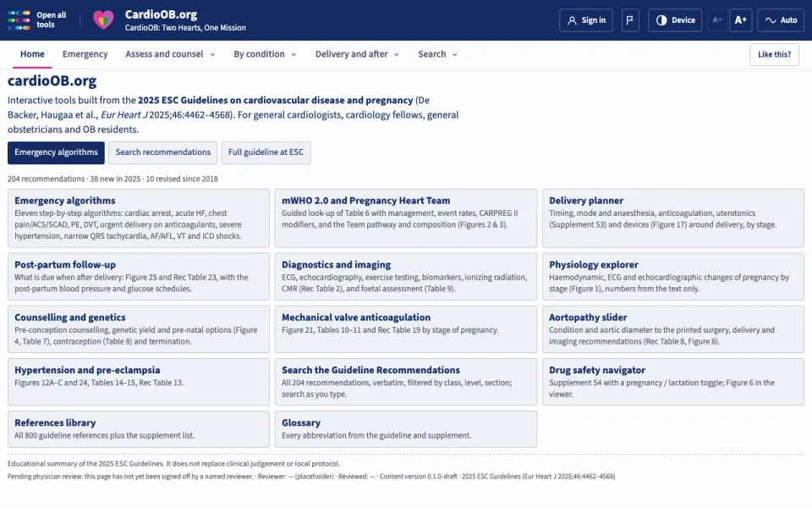Click the CardioOB.org site title

tap(161, 14)
